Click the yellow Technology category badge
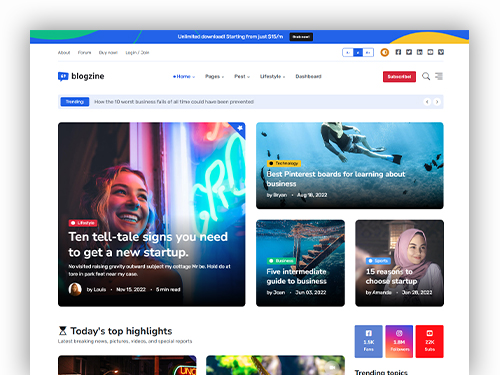 (x=284, y=163)
